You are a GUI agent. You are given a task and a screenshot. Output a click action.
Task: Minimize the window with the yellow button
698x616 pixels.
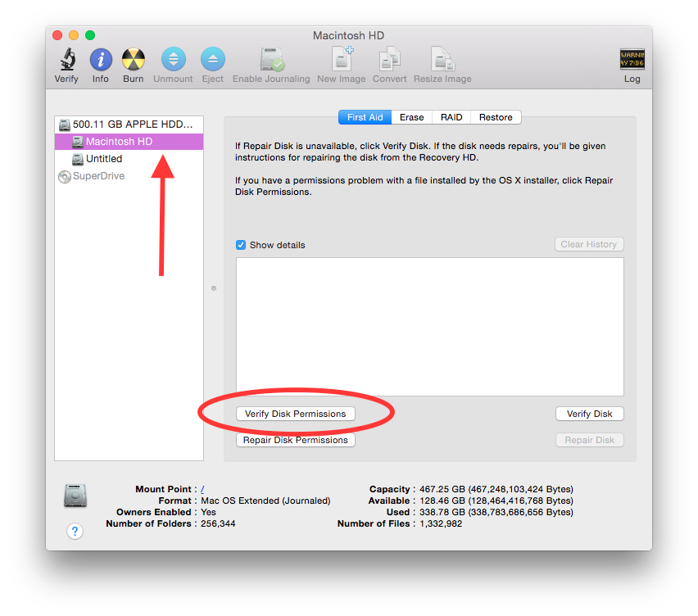coord(74,35)
